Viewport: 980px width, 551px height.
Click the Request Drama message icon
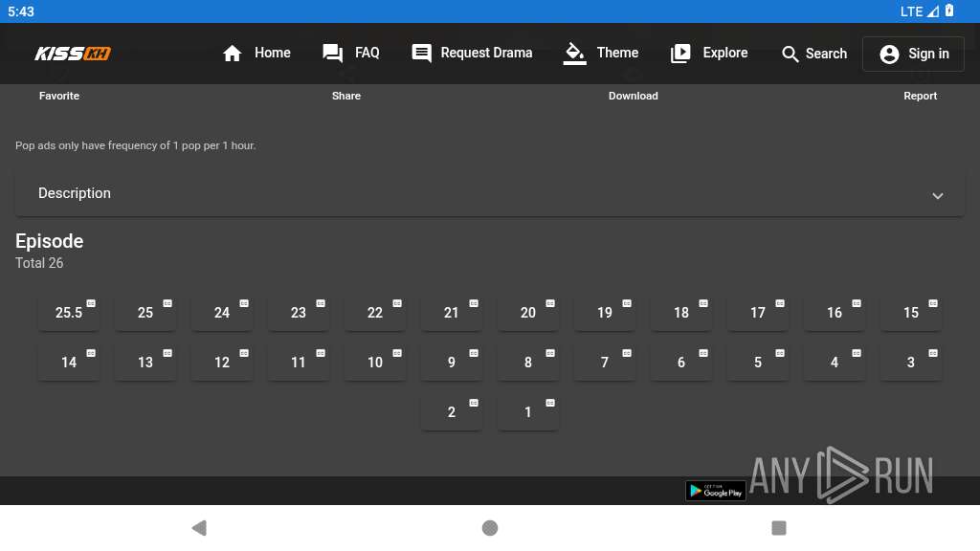pos(421,54)
